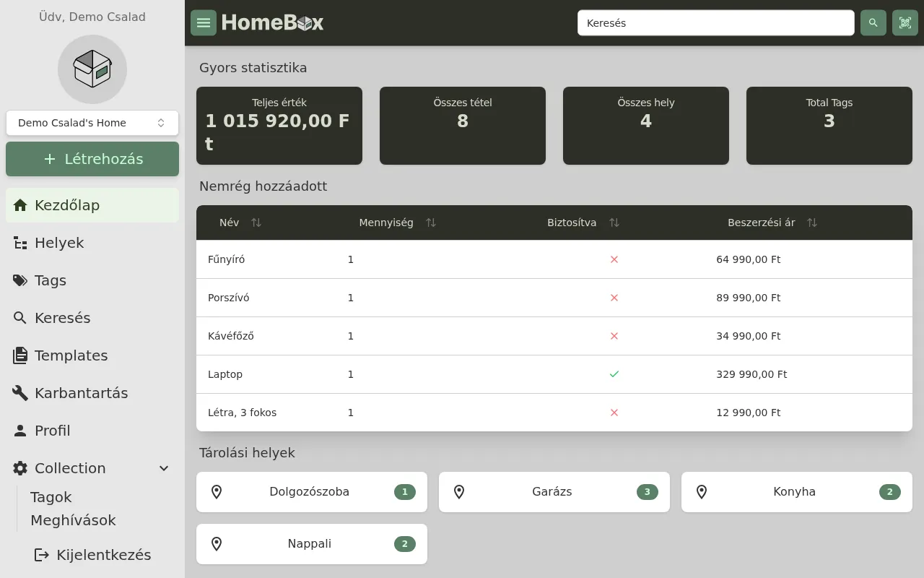Open the Konyha location card
924x578 pixels.
point(797,492)
